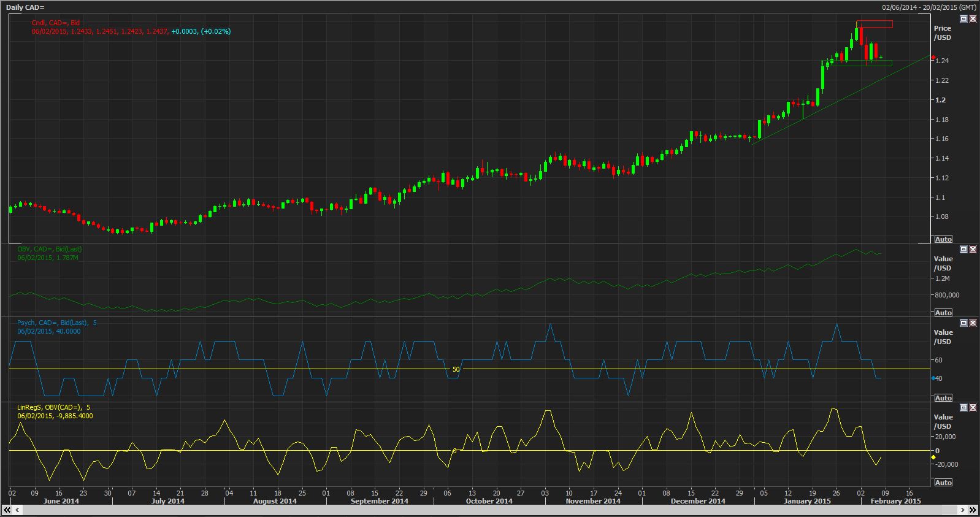Click the 800,000 label on OBV axis
This screenshot has width=980, height=517.
click(x=947, y=295)
